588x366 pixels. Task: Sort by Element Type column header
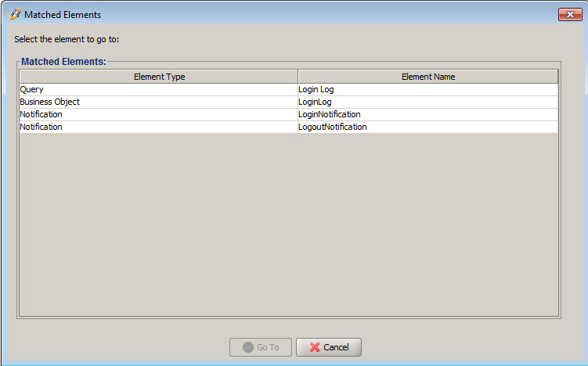(159, 77)
